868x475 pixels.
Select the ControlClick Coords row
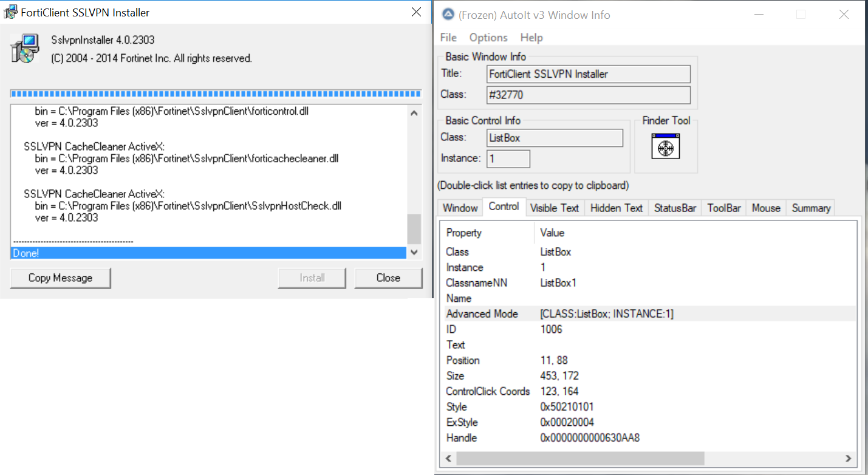point(649,391)
